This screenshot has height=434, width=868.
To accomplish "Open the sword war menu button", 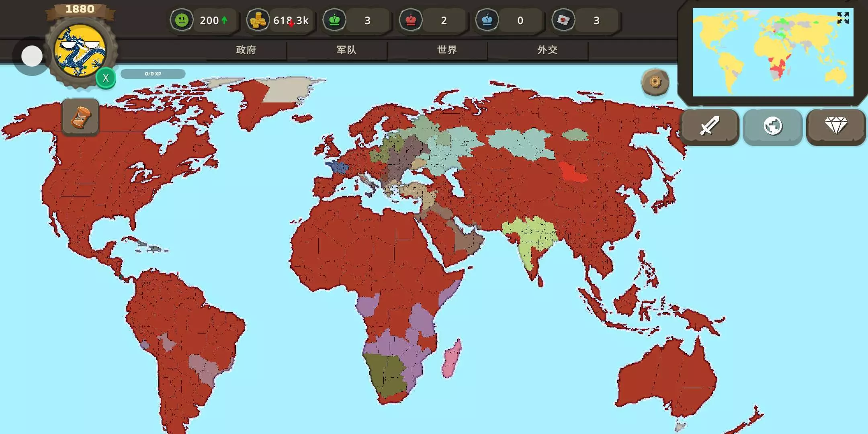I will pos(710,126).
